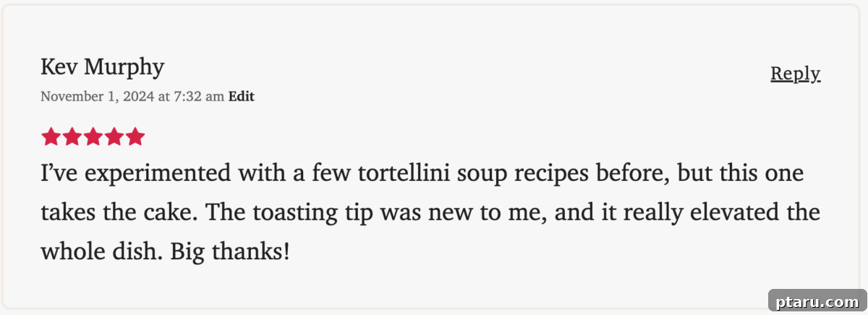
Task: Select the second red rating star
Action: click(x=72, y=137)
